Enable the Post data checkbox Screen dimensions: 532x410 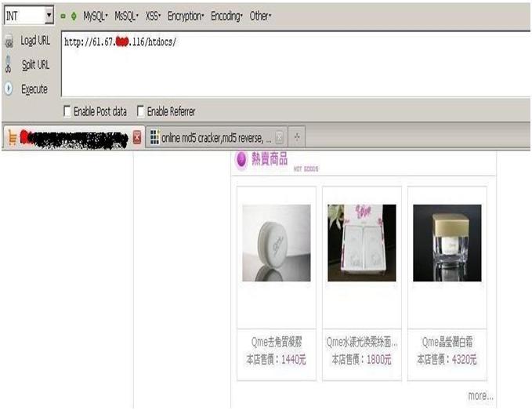tap(67, 112)
